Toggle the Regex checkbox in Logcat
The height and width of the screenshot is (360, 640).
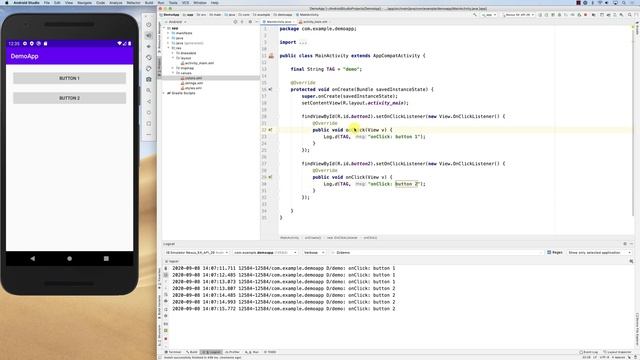click(549, 253)
